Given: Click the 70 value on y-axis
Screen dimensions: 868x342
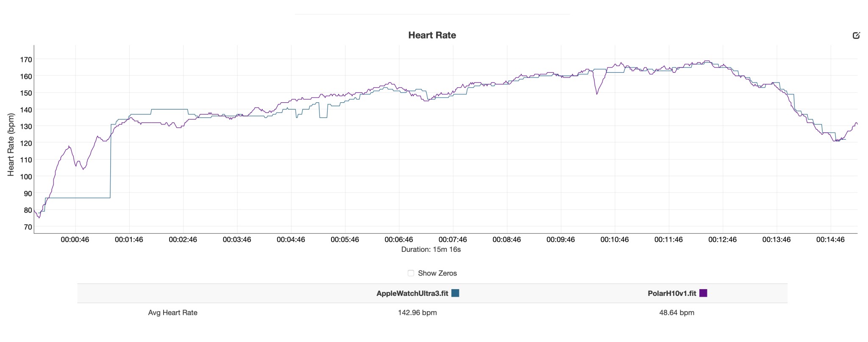Looking at the screenshot, I should click(x=28, y=227).
